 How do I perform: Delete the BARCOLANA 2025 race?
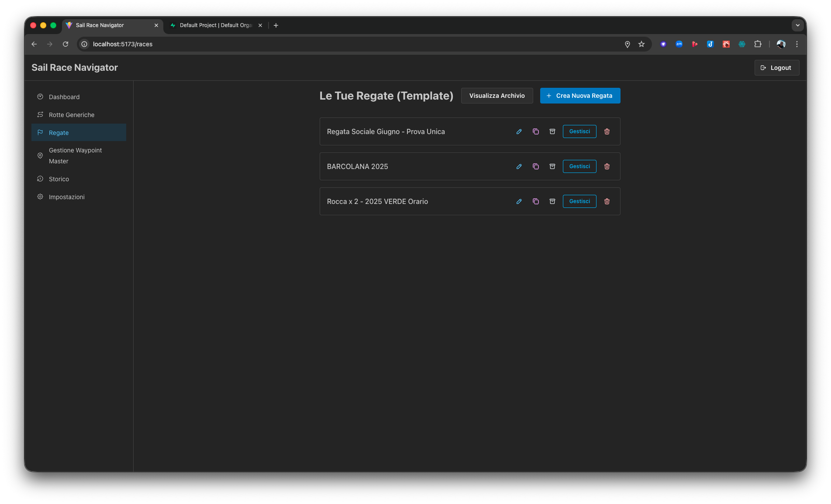(x=607, y=166)
